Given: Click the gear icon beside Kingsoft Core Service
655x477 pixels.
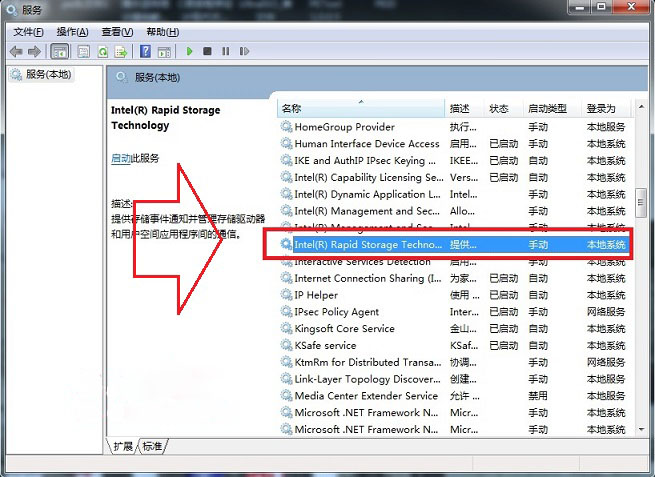Looking at the screenshot, I should pos(286,328).
